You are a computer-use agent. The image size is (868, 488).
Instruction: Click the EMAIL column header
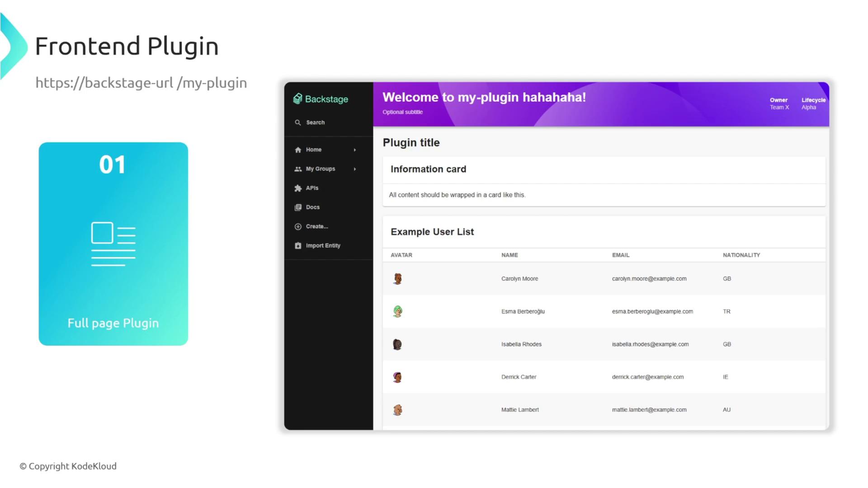coord(621,255)
